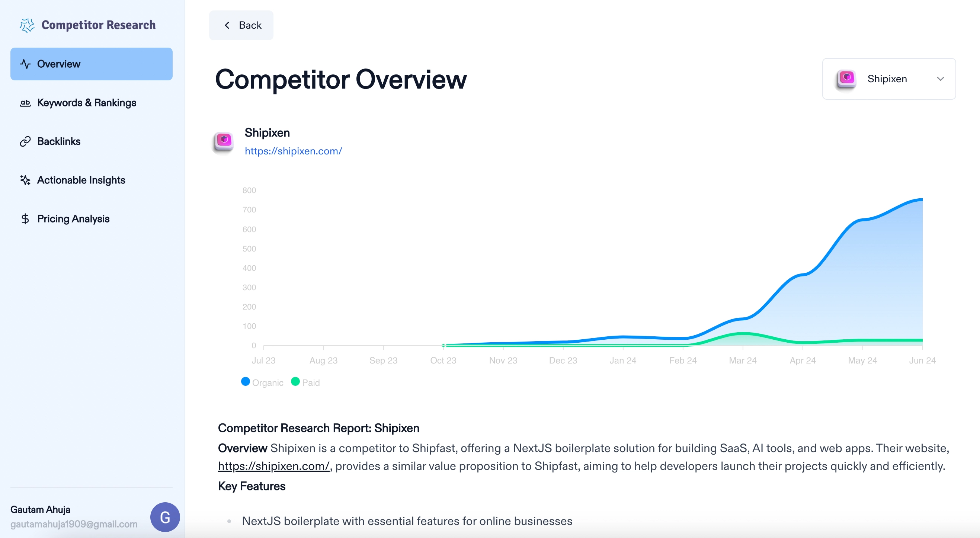Open the Keywords & Rankings section
The height and width of the screenshot is (538, 980).
click(x=86, y=103)
